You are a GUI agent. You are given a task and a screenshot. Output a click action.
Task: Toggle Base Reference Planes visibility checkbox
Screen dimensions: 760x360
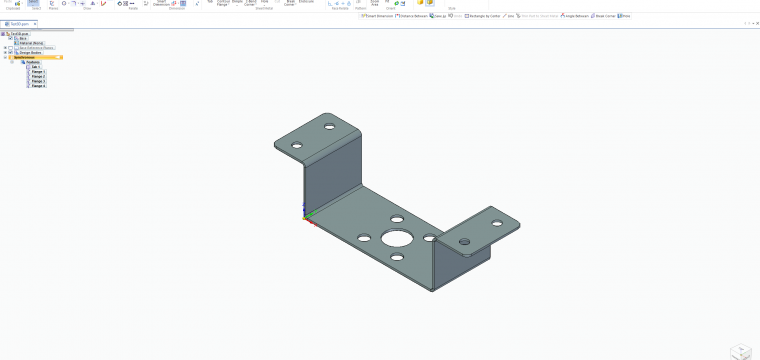pyautogui.click(x=10, y=48)
